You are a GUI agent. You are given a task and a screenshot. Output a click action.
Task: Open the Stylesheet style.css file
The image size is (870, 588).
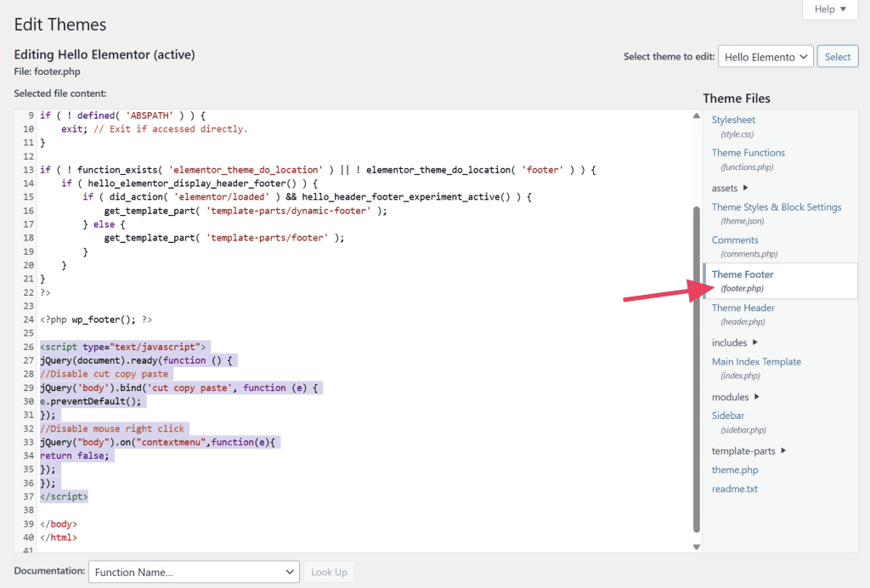pos(733,120)
